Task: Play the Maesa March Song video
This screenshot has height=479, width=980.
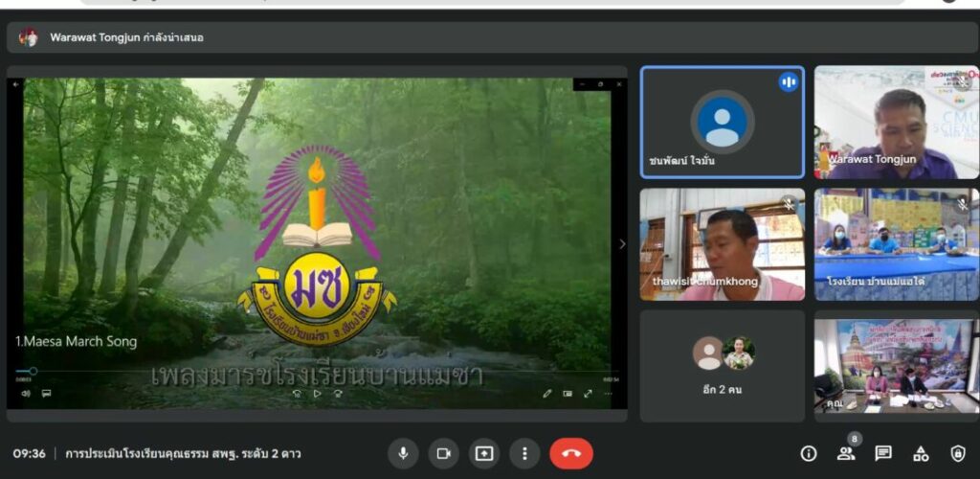Action: [318, 393]
